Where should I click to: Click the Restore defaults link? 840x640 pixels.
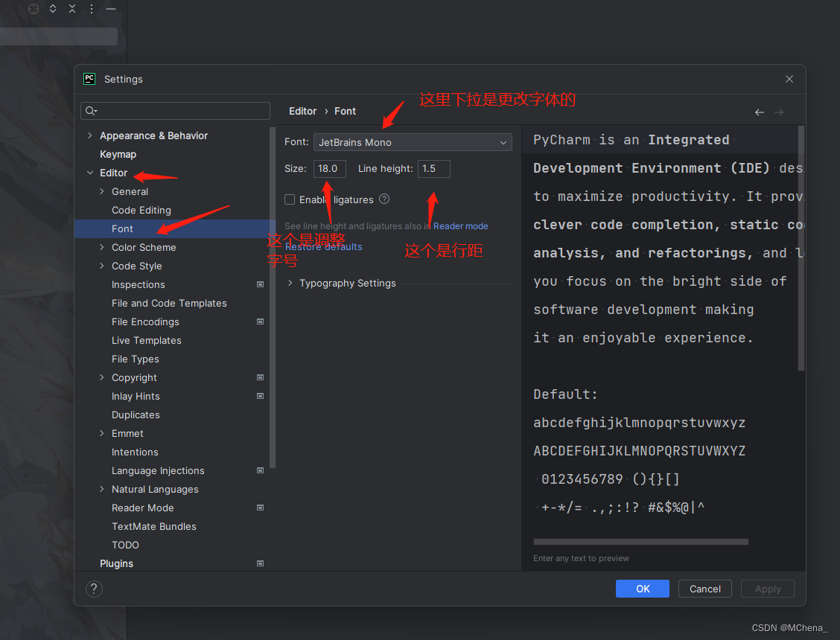pyautogui.click(x=324, y=247)
